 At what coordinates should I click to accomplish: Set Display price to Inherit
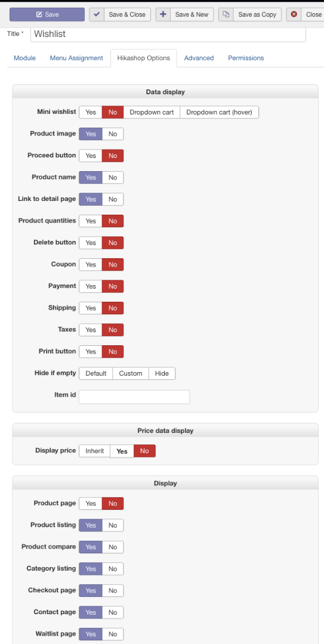click(94, 451)
